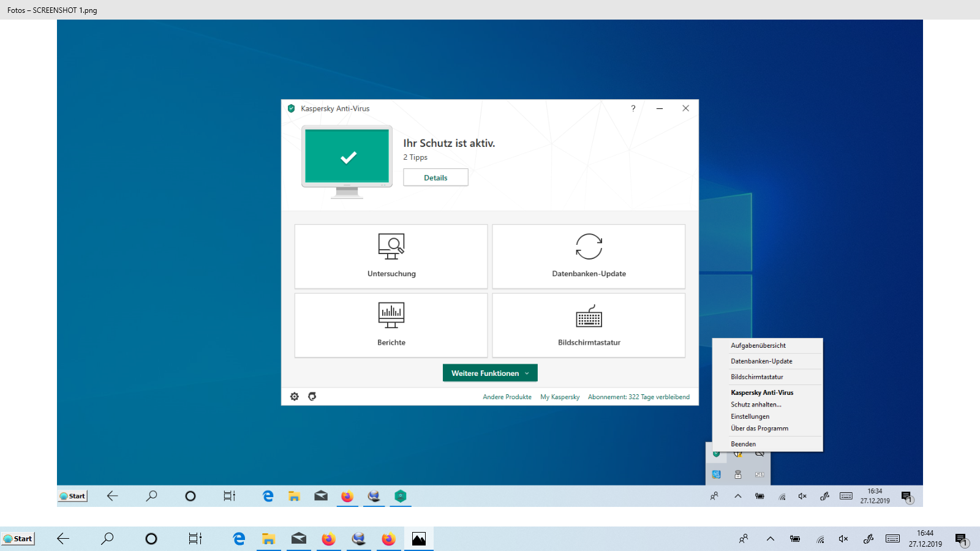Click the People icon on the 16:44 taskbar
The image size is (980, 551).
point(744,539)
